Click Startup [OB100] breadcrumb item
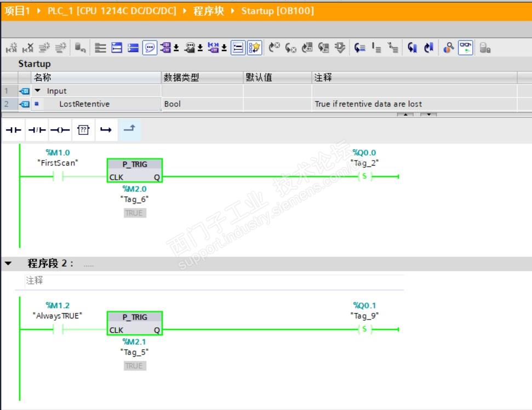Viewport: 532px width, 410px height. coord(278,11)
